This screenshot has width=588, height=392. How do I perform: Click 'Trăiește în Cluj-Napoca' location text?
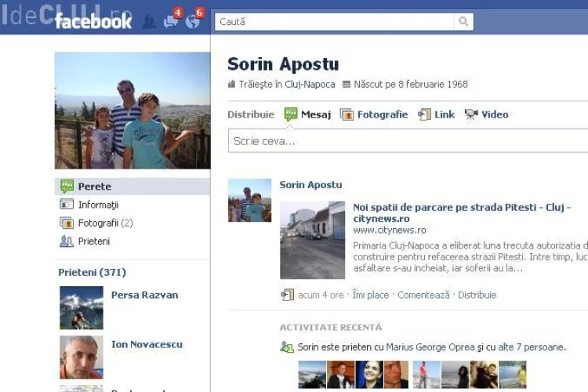287,85
